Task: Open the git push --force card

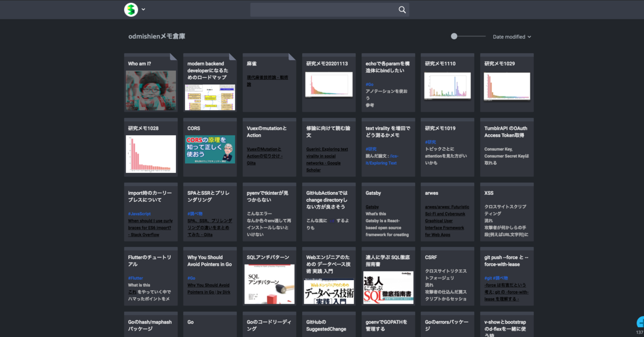Action: click(507, 276)
